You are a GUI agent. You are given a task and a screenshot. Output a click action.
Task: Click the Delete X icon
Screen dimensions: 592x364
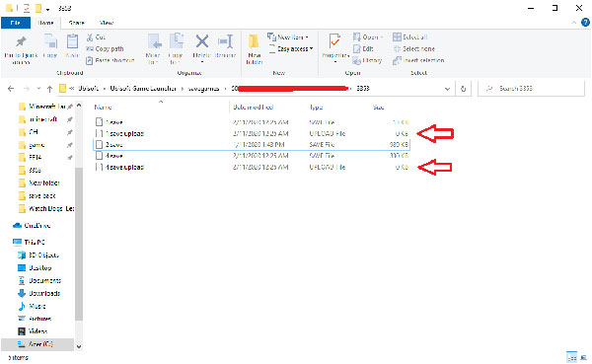click(202, 41)
